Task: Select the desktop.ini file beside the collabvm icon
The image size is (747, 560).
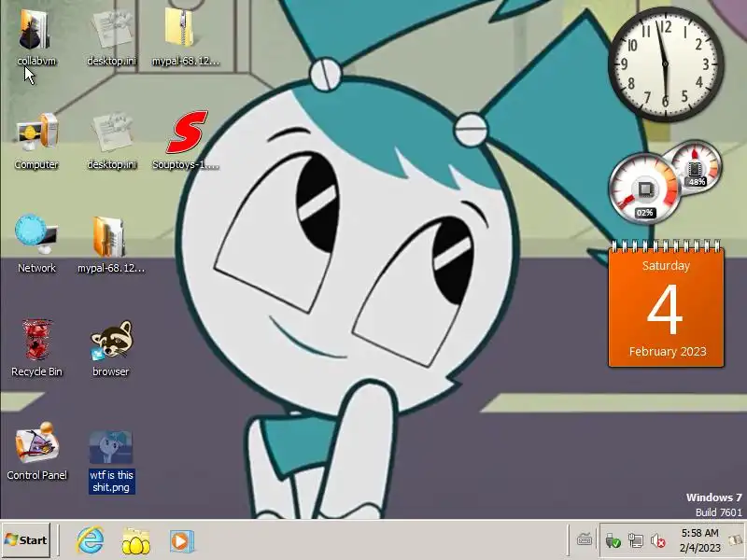Action: (x=111, y=31)
